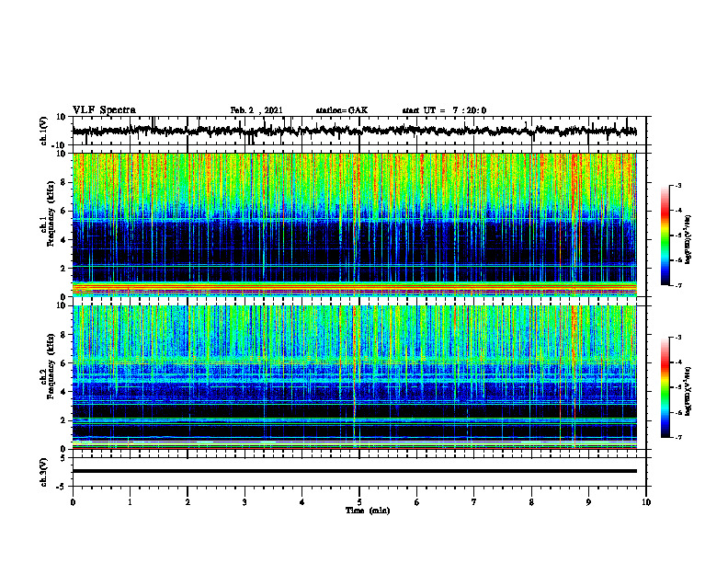This screenshot has height=563, width=728.
Task: Click time-axis tick label "0"
Action: [x=73, y=502]
